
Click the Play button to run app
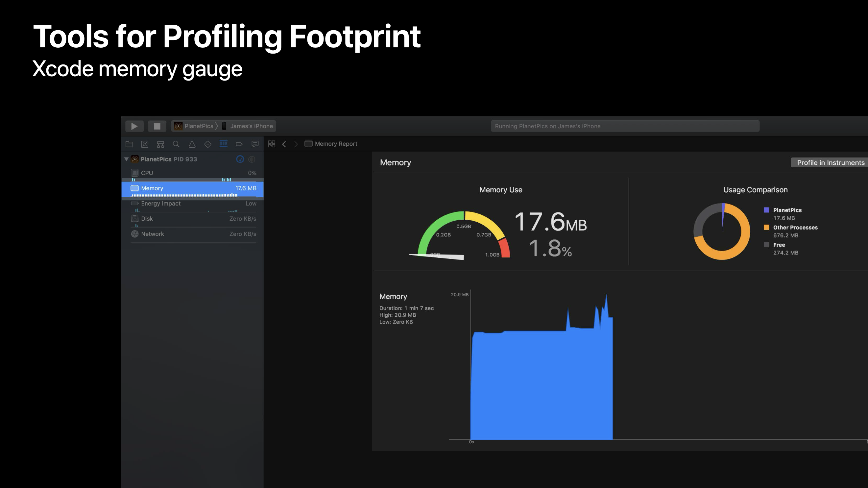134,126
